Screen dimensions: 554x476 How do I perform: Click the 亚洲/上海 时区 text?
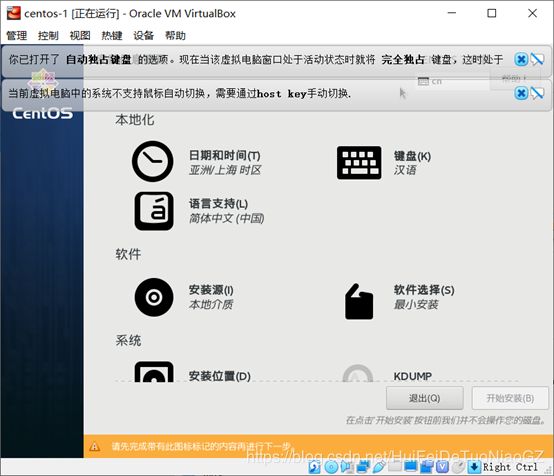click(225, 170)
